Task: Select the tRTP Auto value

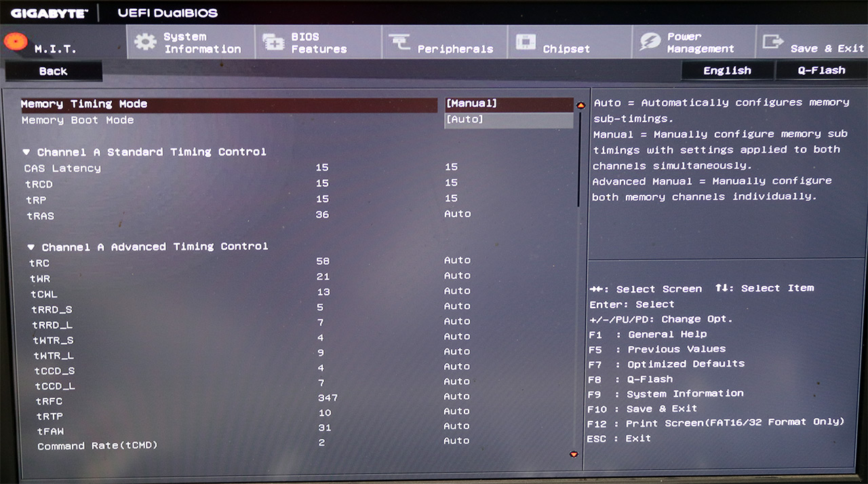Action: pyautogui.click(x=458, y=411)
